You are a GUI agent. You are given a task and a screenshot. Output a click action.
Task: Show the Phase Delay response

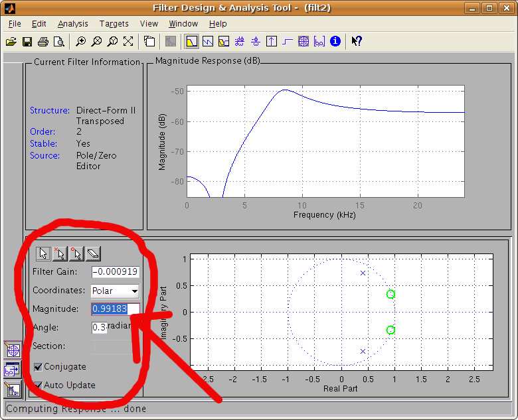[x=256, y=42]
